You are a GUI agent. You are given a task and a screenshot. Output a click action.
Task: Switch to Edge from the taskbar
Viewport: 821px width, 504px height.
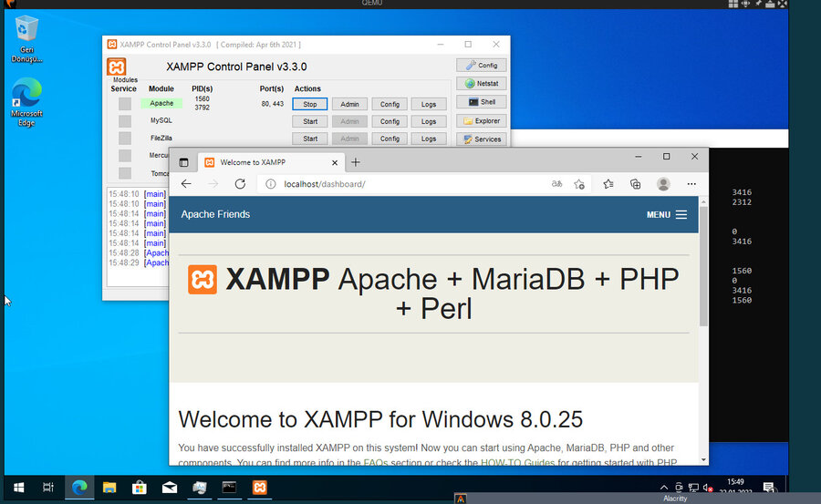(x=79, y=488)
